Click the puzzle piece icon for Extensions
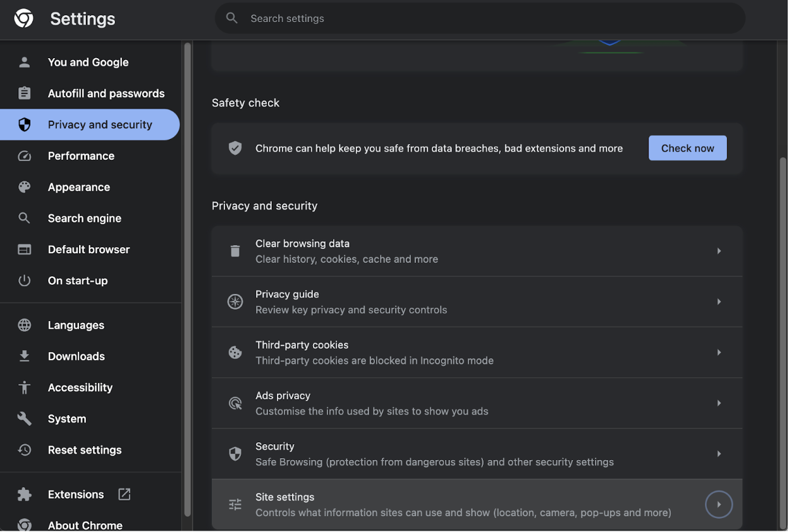The width and height of the screenshot is (789, 532). click(24, 494)
